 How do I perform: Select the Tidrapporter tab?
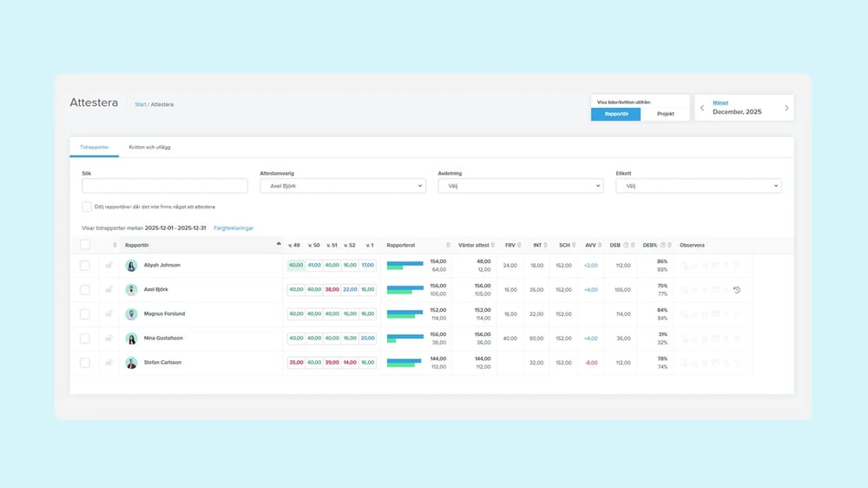click(x=95, y=148)
